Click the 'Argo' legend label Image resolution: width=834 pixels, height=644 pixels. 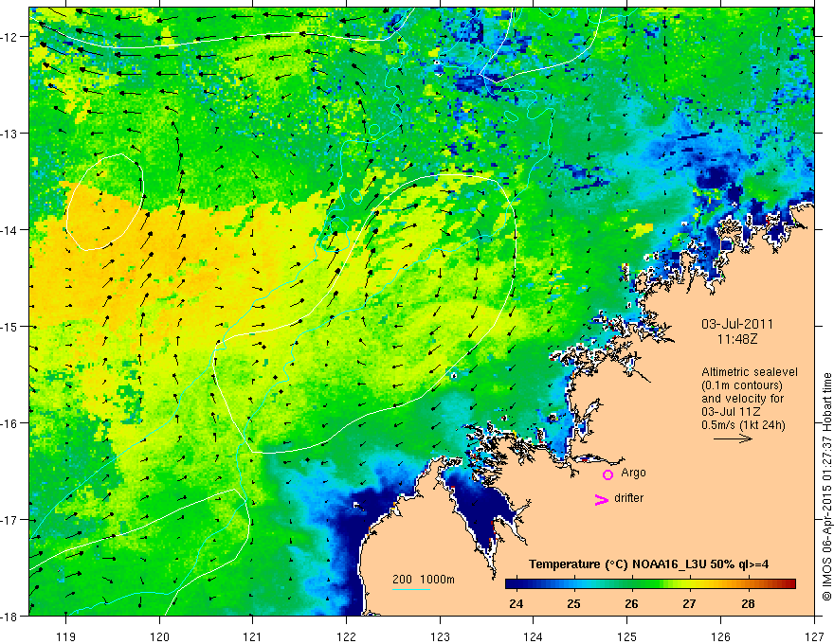(x=633, y=473)
